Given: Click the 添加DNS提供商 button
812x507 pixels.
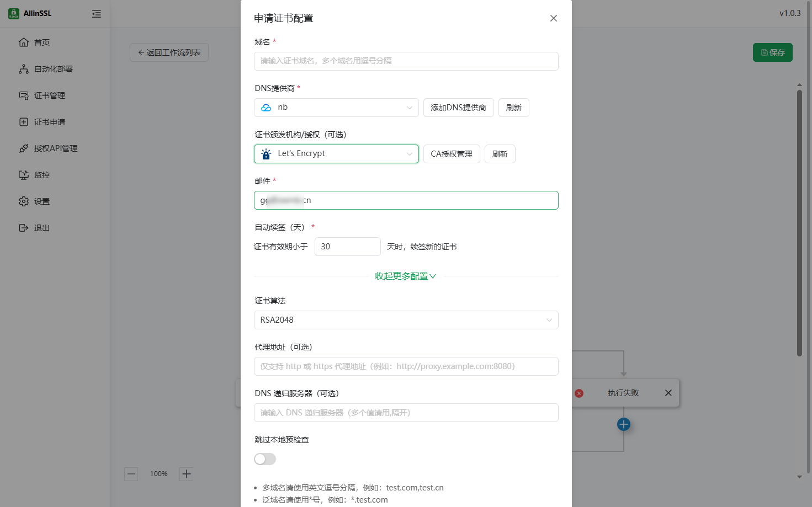Looking at the screenshot, I should click(x=458, y=108).
